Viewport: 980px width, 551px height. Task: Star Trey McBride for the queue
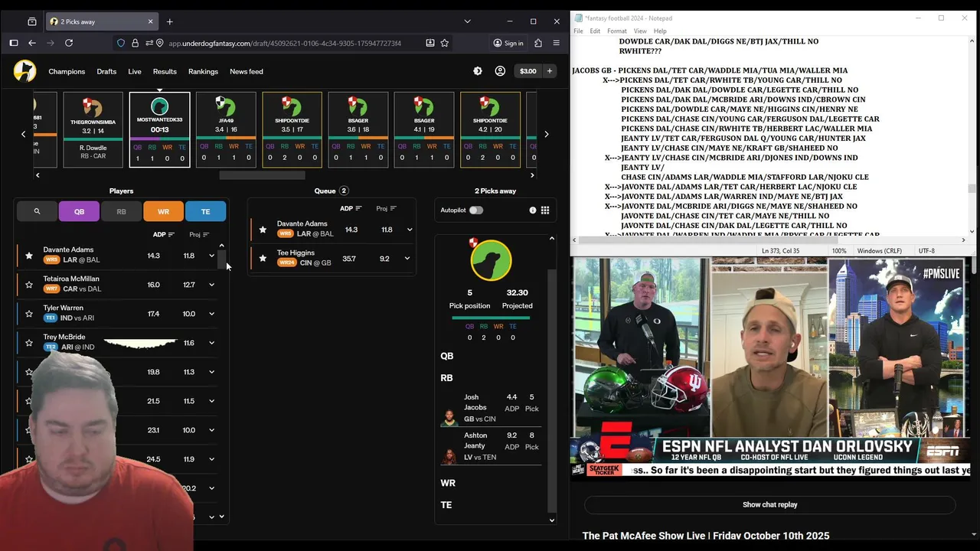(x=29, y=343)
